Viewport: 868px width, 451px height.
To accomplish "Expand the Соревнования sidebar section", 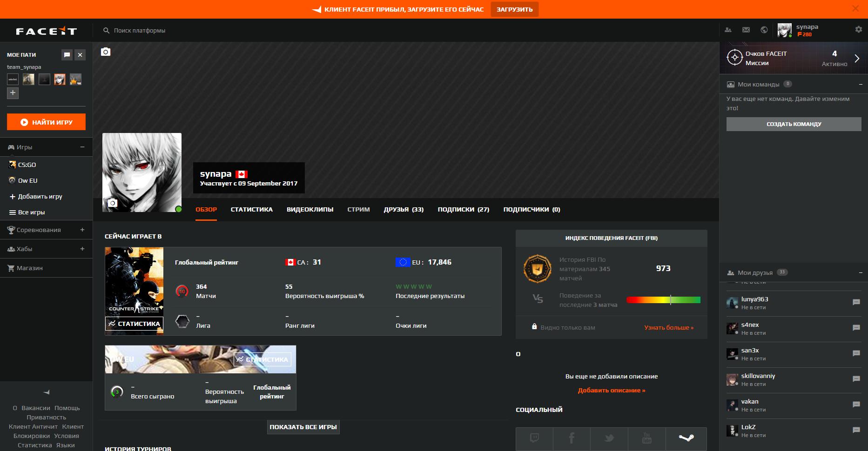I will tap(82, 230).
